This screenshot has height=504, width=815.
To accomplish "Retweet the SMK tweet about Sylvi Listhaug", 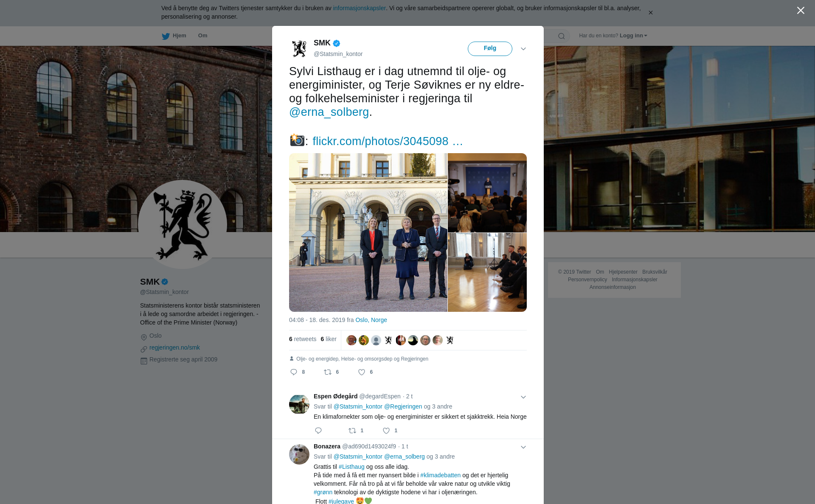I will click(328, 372).
